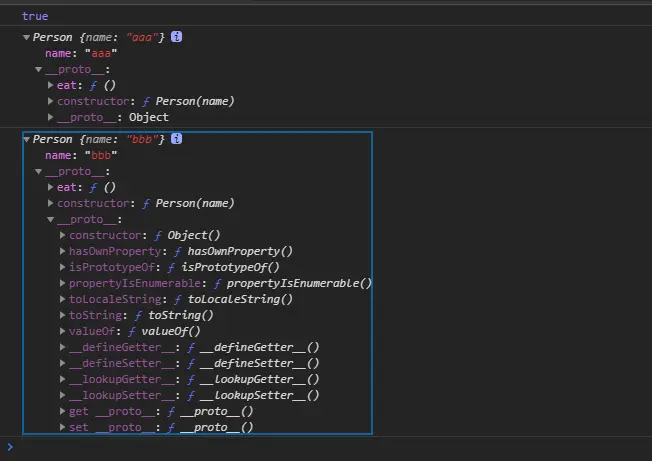Expand the __proto__: Object entry
The width and height of the screenshot is (652, 461).
point(50,117)
